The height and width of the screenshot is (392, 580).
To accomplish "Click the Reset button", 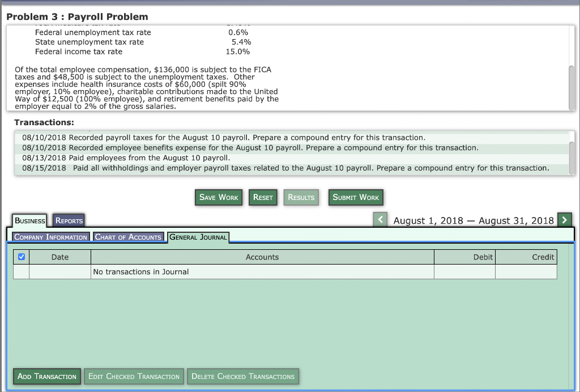I will point(262,197).
